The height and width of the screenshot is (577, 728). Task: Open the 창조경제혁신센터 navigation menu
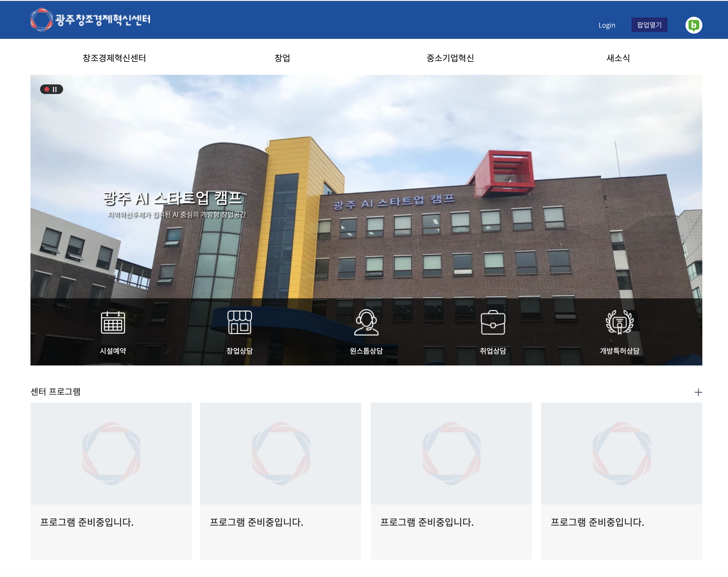tap(114, 58)
